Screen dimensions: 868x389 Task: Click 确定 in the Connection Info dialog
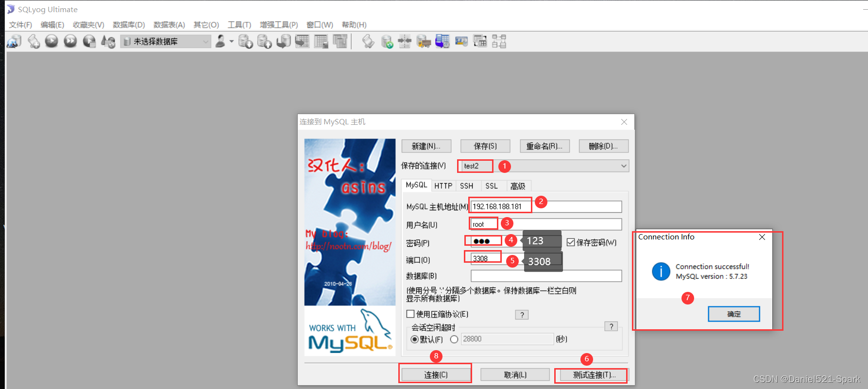pyautogui.click(x=734, y=314)
